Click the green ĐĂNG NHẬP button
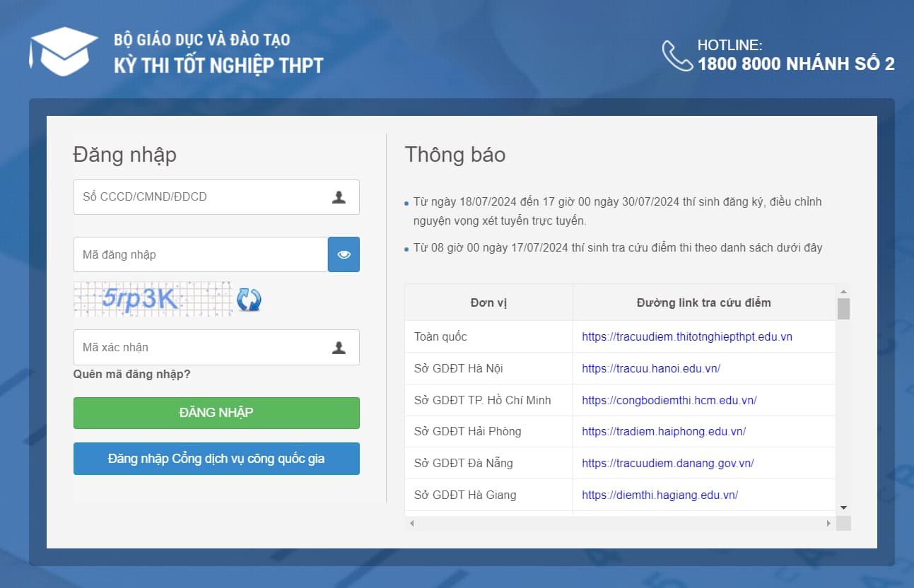The image size is (914, 588). coord(216,413)
